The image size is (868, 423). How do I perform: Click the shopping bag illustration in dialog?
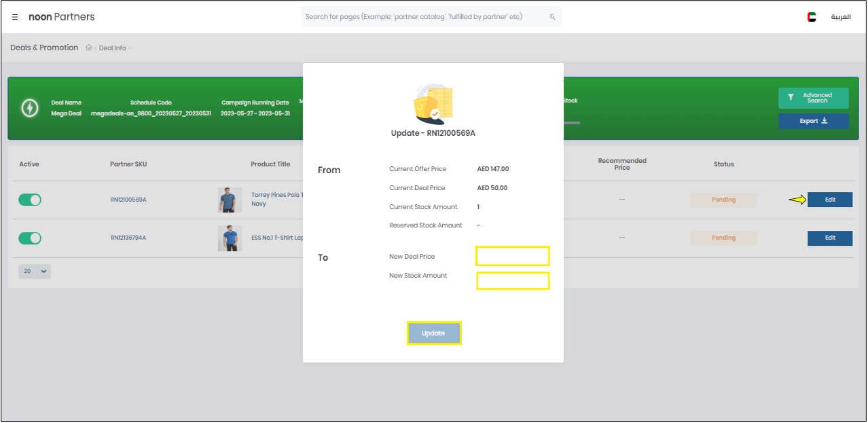tap(433, 103)
